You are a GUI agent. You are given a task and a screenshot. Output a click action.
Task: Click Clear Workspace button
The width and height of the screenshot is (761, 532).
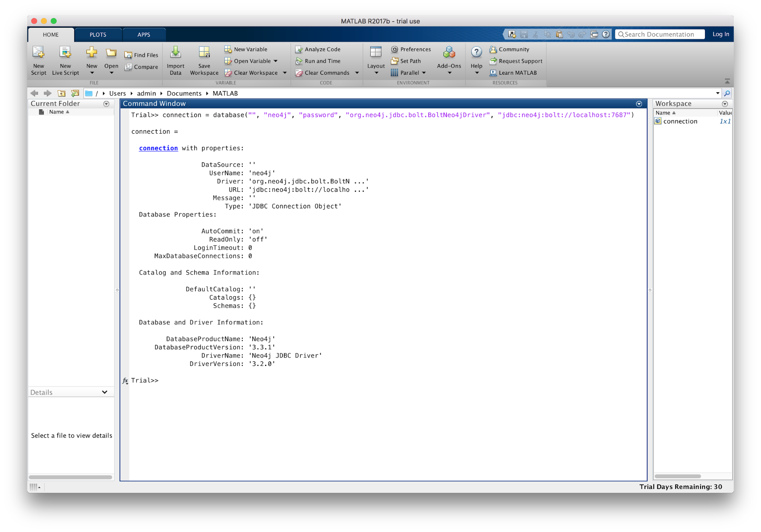[251, 73]
